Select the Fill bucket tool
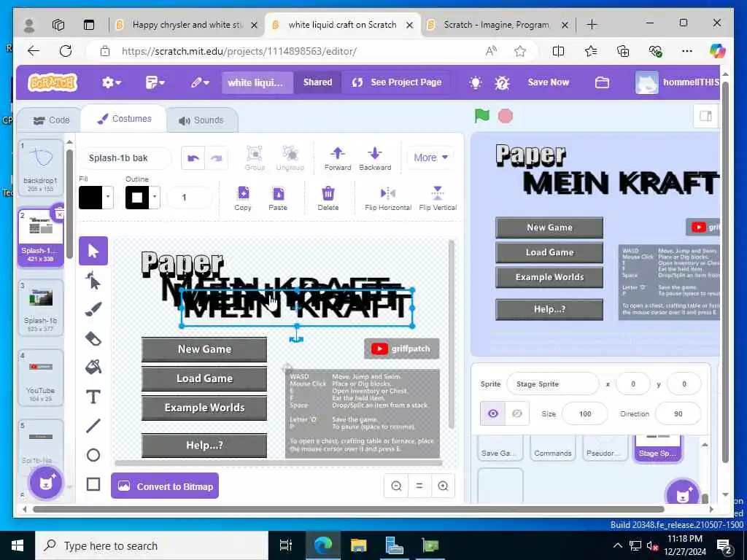 click(93, 367)
